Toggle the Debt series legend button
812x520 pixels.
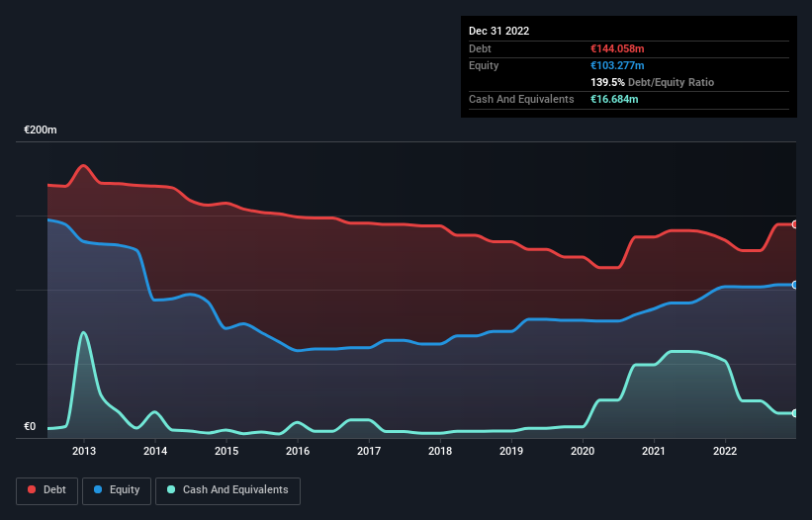pyautogui.click(x=47, y=490)
